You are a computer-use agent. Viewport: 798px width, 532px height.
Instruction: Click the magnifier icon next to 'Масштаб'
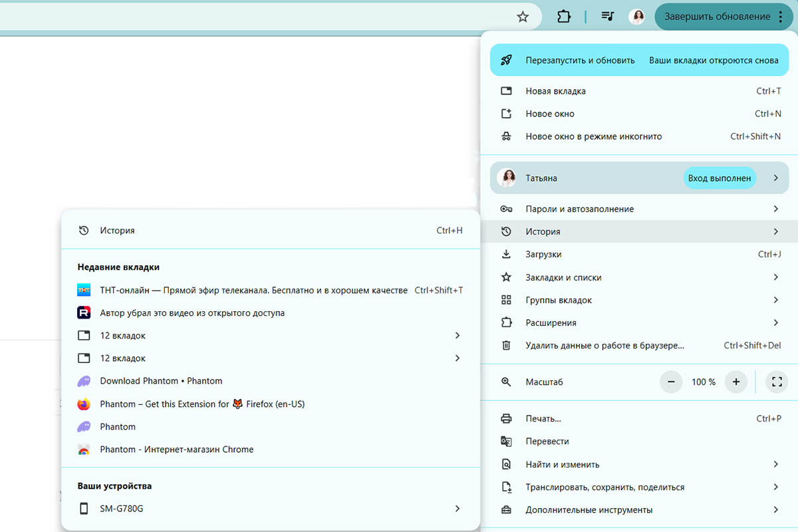click(506, 382)
